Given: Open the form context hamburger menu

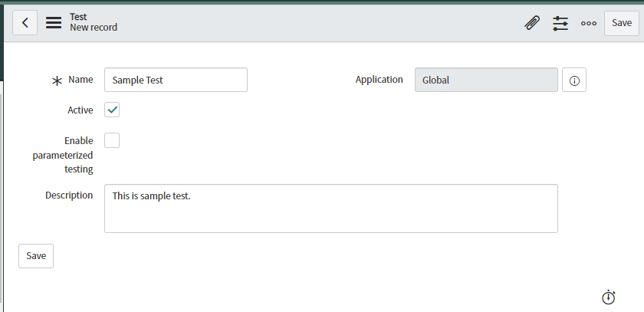Looking at the screenshot, I should pyautogui.click(x=54, y=23).
